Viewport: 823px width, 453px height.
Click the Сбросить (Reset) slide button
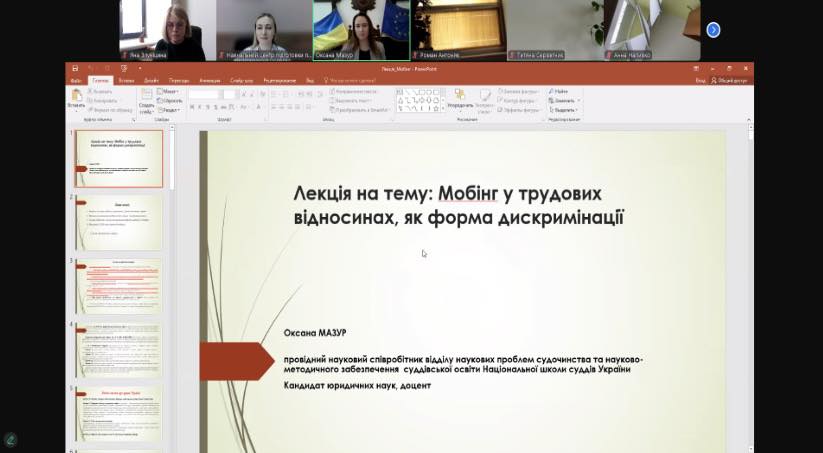click(x=170, y=101)
